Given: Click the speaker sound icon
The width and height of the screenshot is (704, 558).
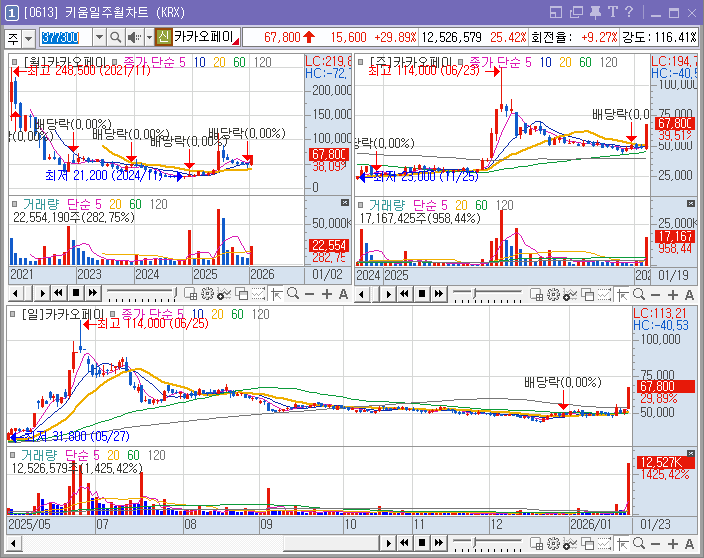Looking at the screenshot, I should point(133,37).
